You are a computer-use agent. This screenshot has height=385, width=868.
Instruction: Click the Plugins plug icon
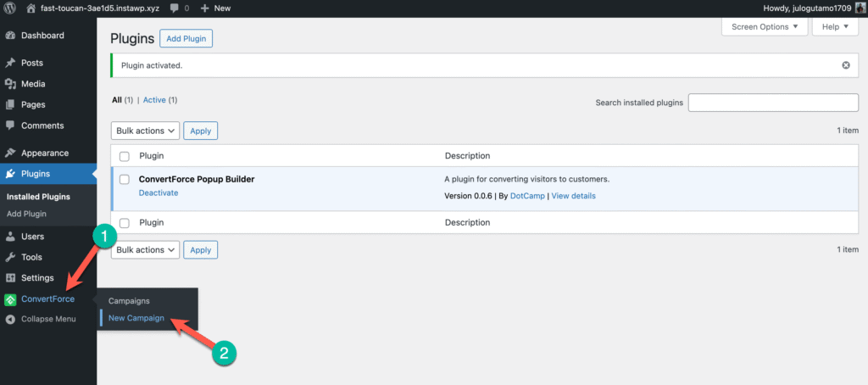[x=10, y=174]
